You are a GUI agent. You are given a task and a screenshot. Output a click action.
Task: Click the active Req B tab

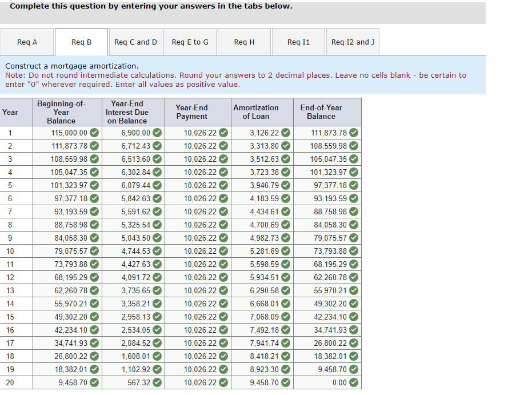coord(81,41)
